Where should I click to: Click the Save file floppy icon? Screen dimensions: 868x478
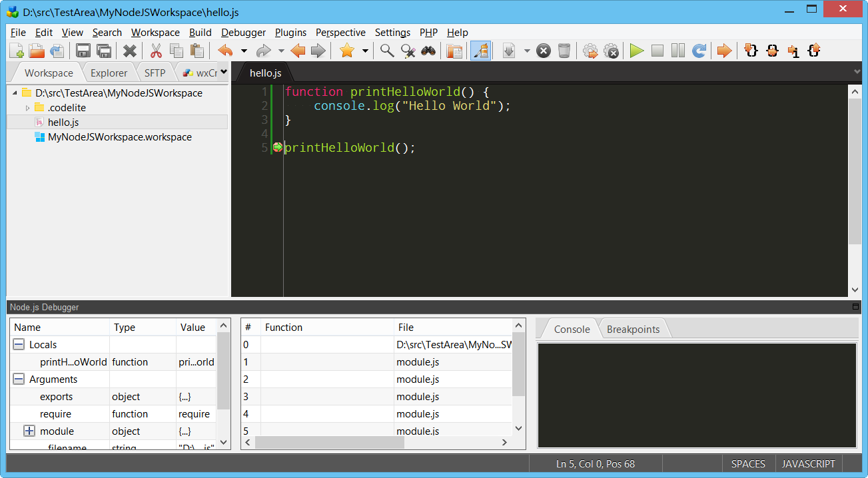pyautogui.click(x=83, y=51)
